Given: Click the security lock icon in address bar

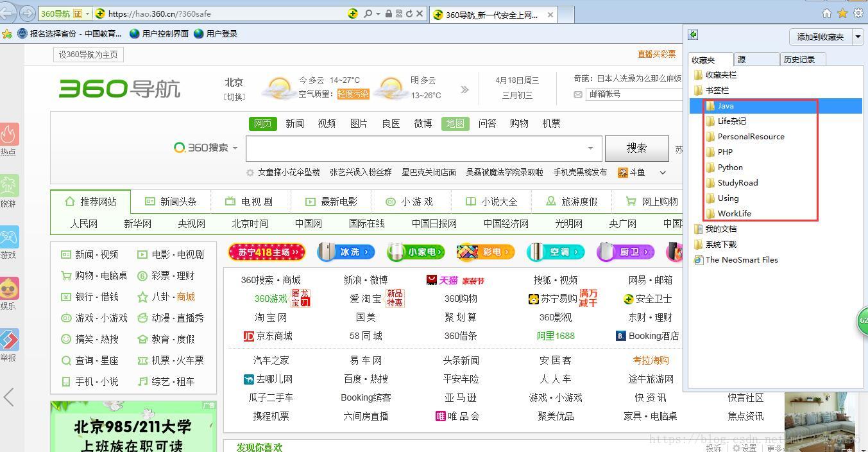Looking at the screenshot, I should coord(388,13).
